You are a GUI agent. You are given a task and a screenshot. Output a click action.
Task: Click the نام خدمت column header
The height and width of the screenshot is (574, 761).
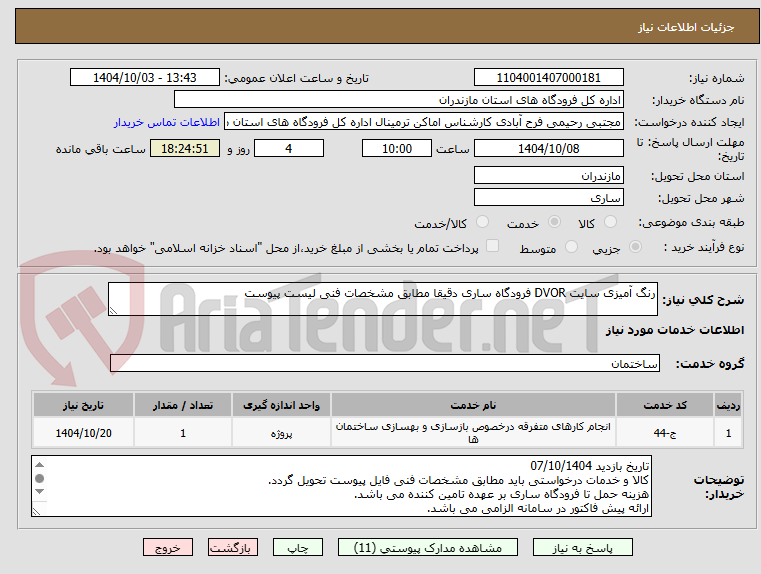(x=473, y=405)
